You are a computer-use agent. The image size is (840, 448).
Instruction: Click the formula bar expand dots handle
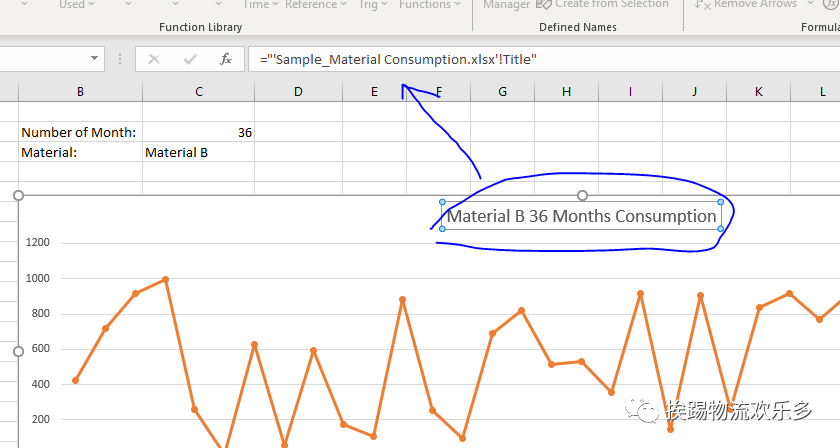[120, 59]
